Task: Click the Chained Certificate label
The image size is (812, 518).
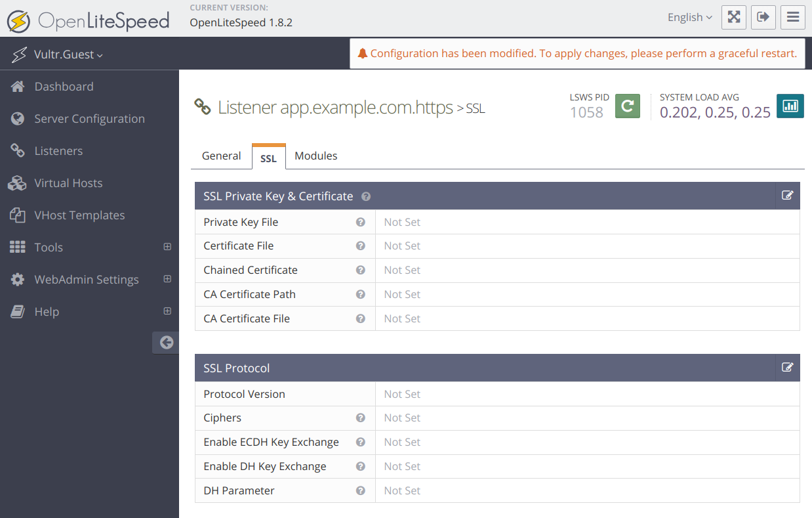Action: point(251,270)
